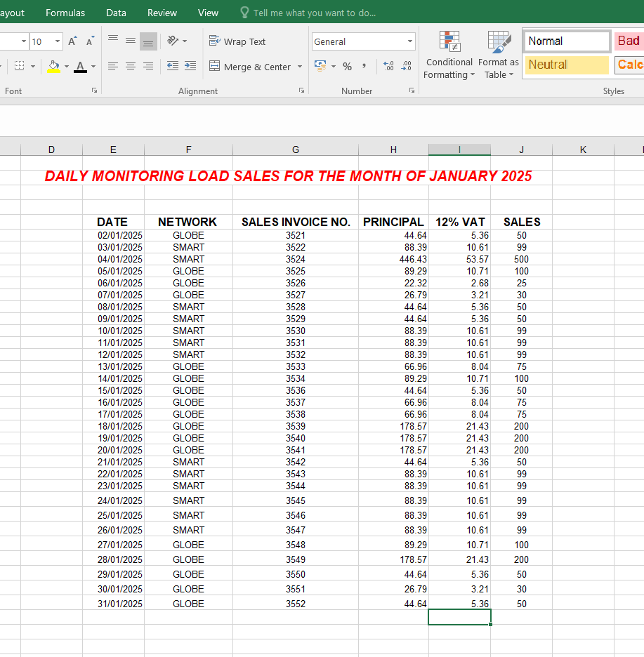Click the Increase Font Size icon

click(72, 41)
